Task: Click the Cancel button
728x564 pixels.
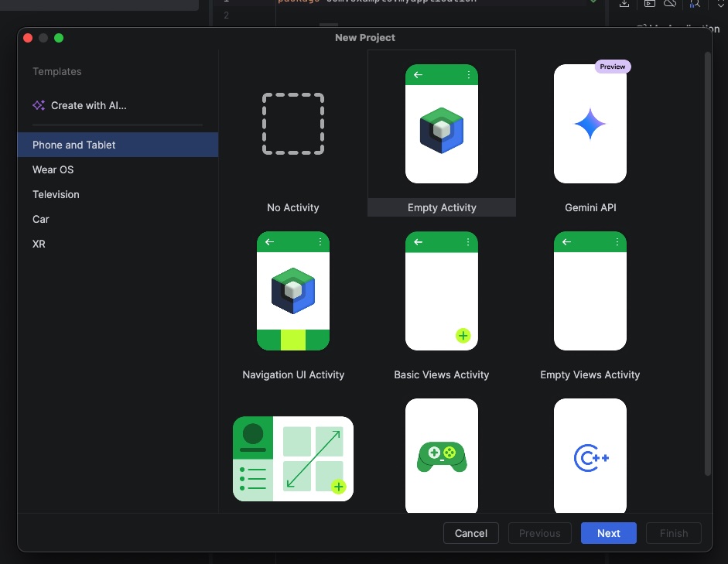Action: pos(471,533)
